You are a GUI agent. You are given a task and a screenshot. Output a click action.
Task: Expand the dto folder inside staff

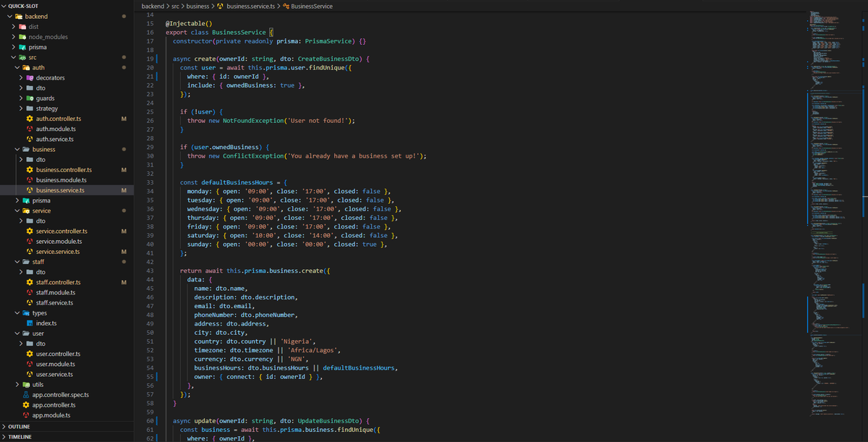pyautogui.click(x=20, y=272)
